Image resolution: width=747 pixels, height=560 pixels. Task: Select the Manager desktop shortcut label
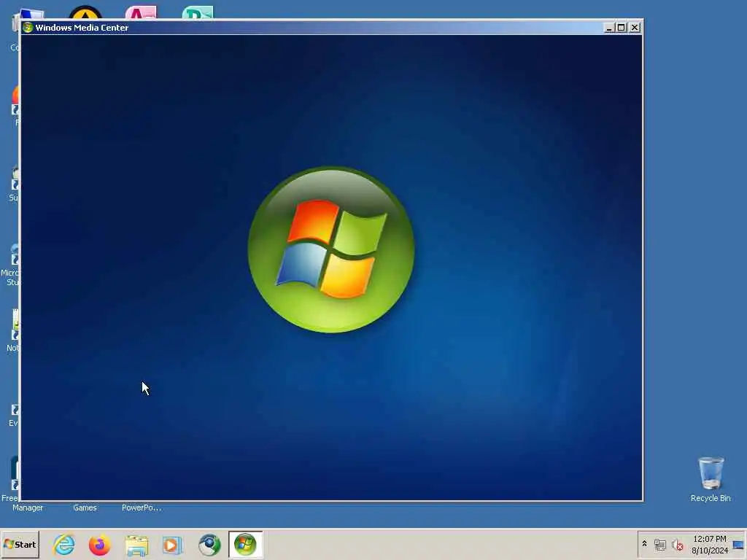[x=28, y=507]
